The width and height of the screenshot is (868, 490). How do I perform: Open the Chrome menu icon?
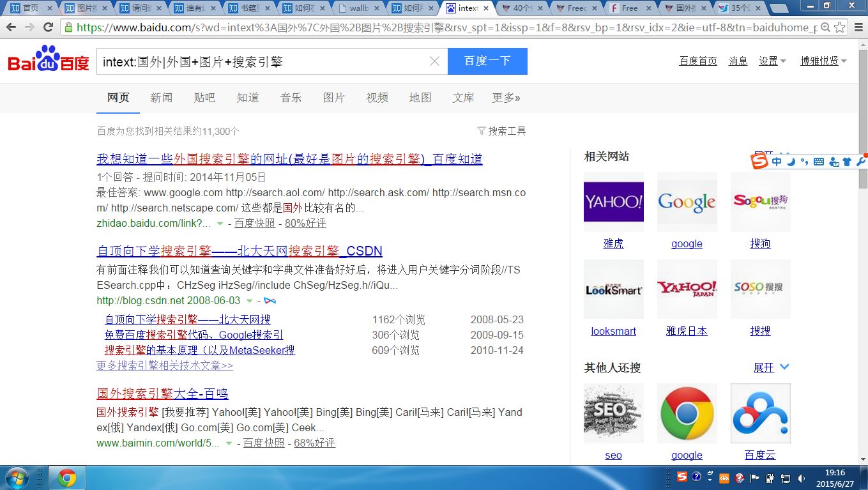pos(858,27)
